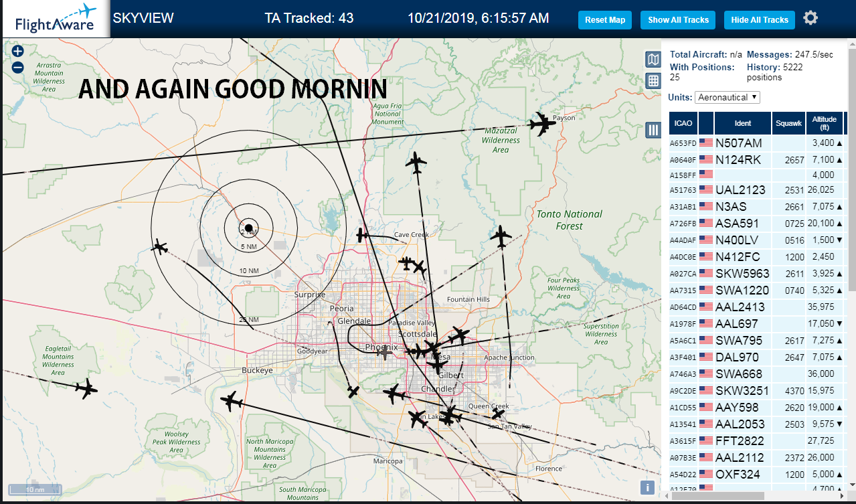Viewport: 856px width, 504px height.
Task: Zoom out the map with minus button
Action: 18,67
